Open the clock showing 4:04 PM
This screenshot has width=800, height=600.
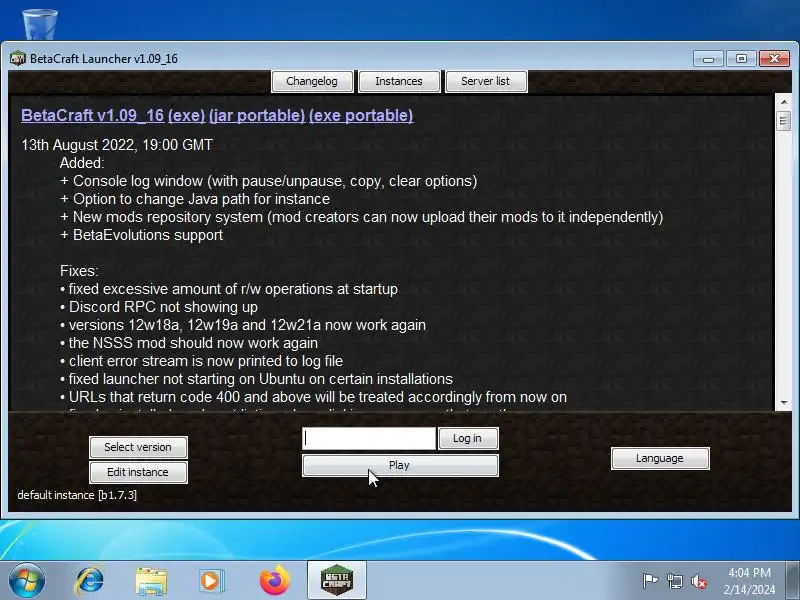coord(749,581)
